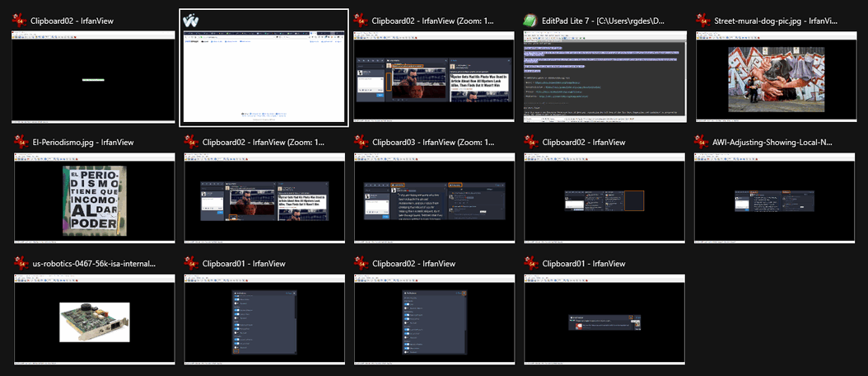Image resolution: width=868 pixels, height=376 pixels.
Task: Open the AWI-Adjusting-Showing-Local window preview
Action: (775, 200)
